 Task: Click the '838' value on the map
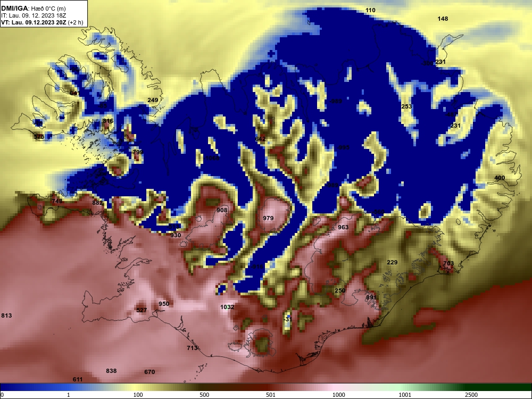click(x=111, y=371)
